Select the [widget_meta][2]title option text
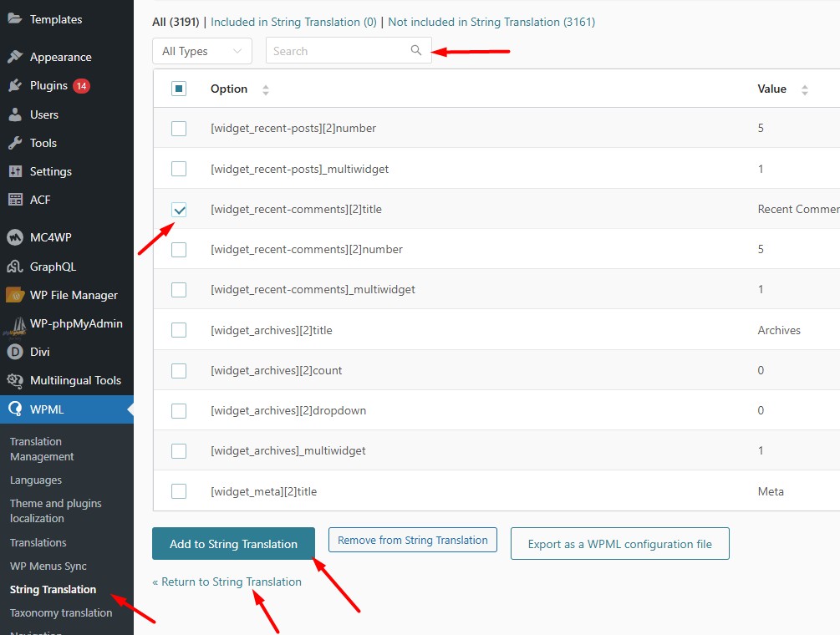This screenshot has width=840, height=635. 263,491
